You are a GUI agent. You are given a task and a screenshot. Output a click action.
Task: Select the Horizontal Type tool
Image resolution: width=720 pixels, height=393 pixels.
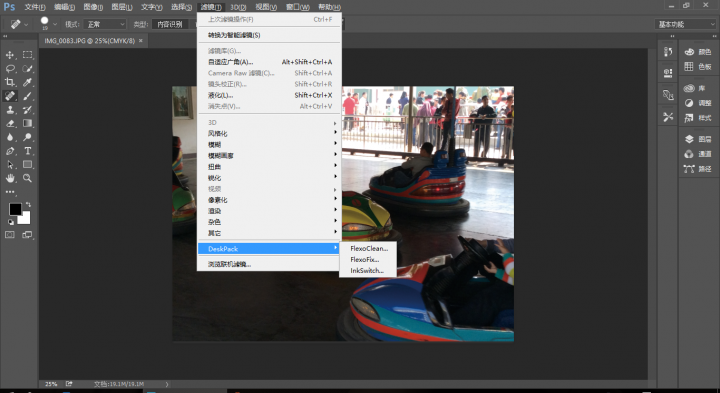click(28, 151)
